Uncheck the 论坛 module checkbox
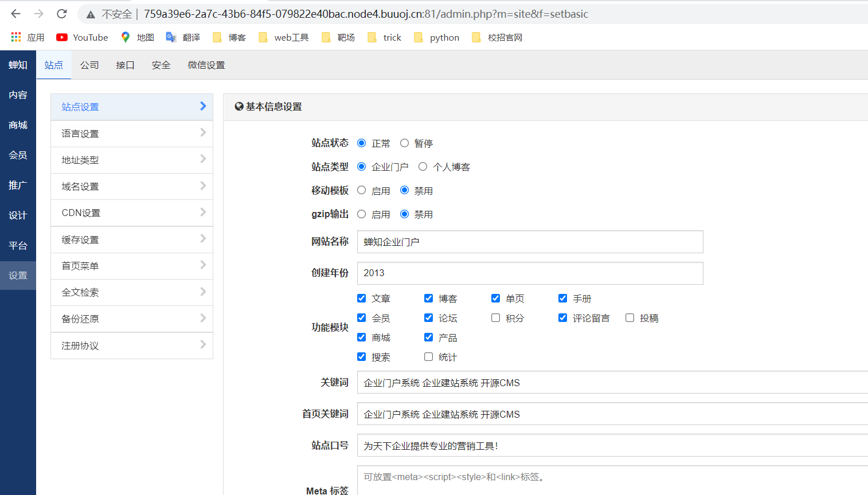Screen dimensions: 868x495 click(x=428, y=317)
